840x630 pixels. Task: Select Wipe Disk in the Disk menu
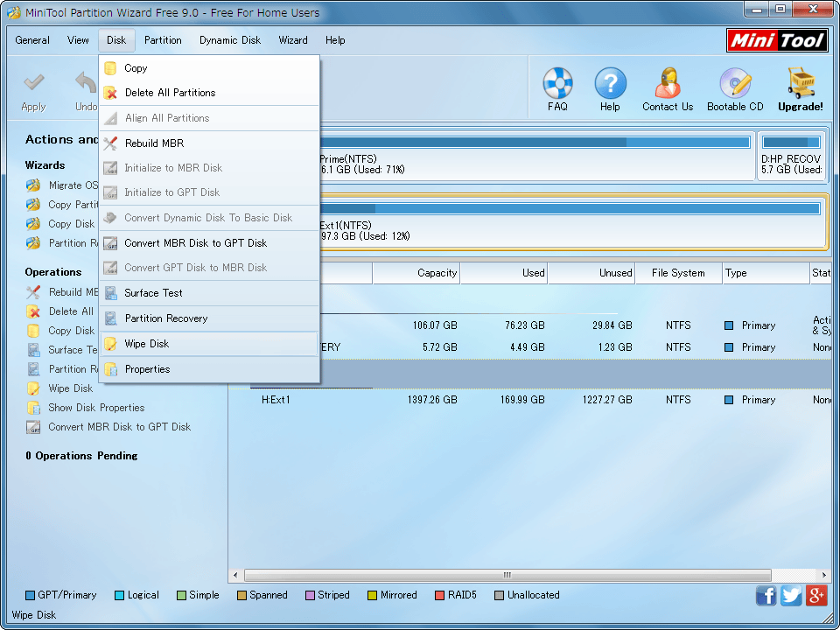209,344
